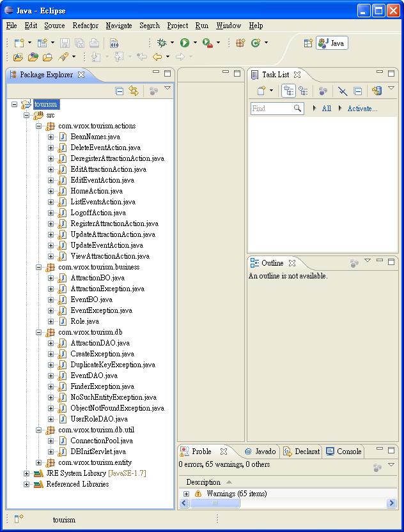404x532 pixels.
Task: Collapse the com.wrox.tourism.actions package
Action: 38,126
